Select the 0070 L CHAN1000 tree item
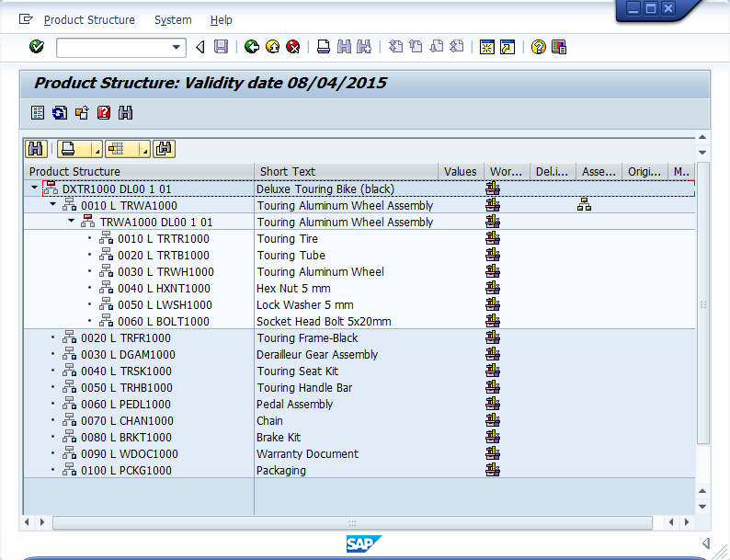The height and width of the screenshot is (560, 730). 127,421
